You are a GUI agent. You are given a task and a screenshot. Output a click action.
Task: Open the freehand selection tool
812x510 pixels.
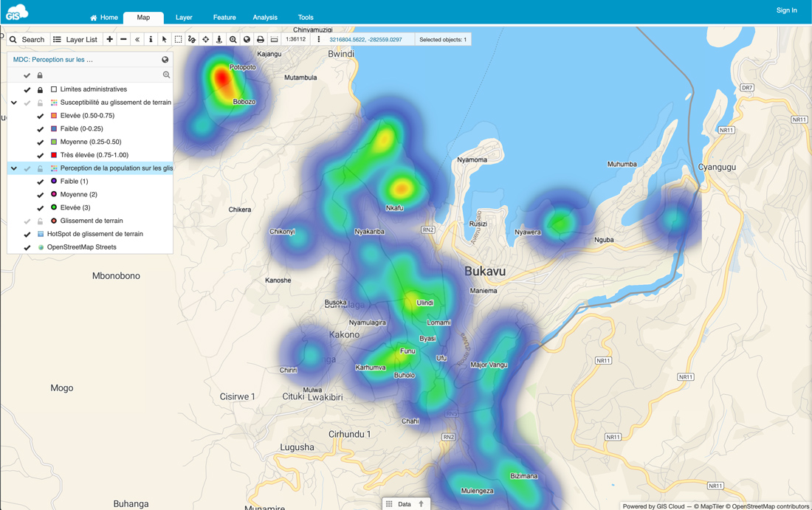pos(191,38)
